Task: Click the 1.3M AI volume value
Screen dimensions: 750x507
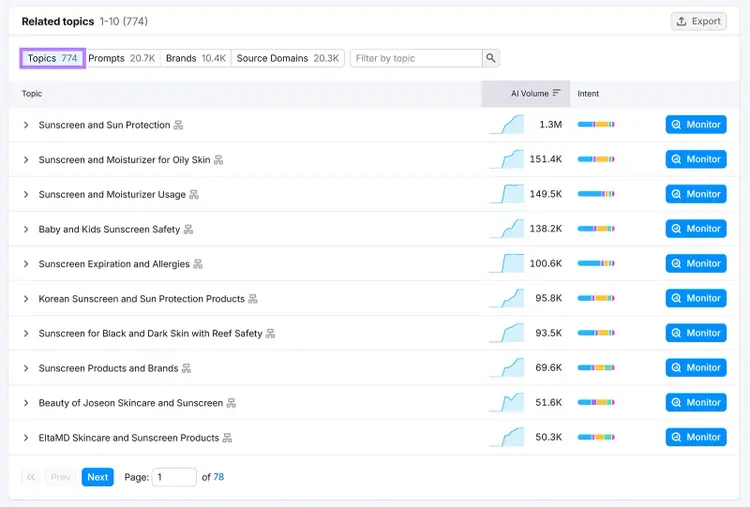Action: coord(551,124)
